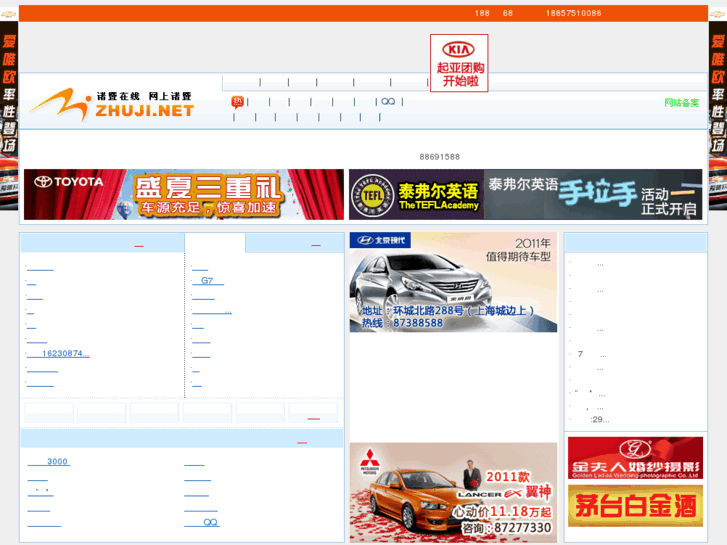
Task: Open the 泰弗尔英语 TEFL Academy banner
Action: (x=525, y=194)
